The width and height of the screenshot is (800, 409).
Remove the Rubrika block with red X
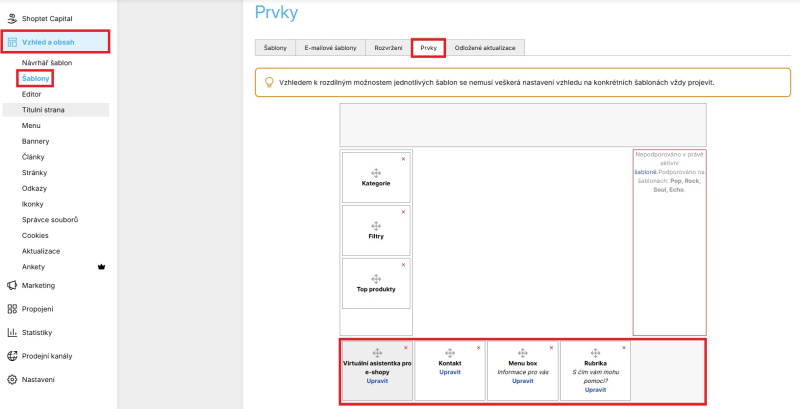[624, 348]
